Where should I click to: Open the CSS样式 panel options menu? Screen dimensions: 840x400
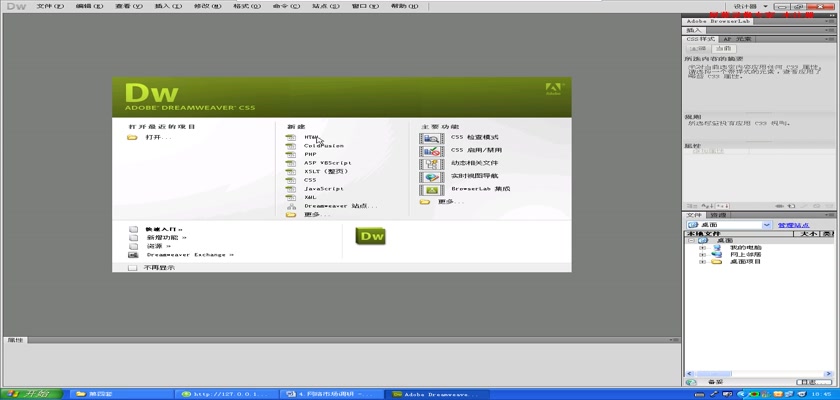[830, 39]
